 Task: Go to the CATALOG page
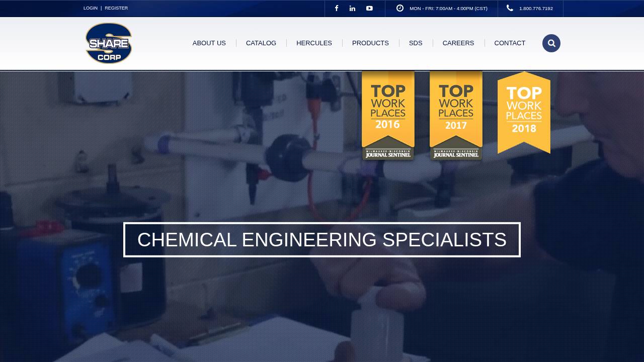click(x=261, y=43)
